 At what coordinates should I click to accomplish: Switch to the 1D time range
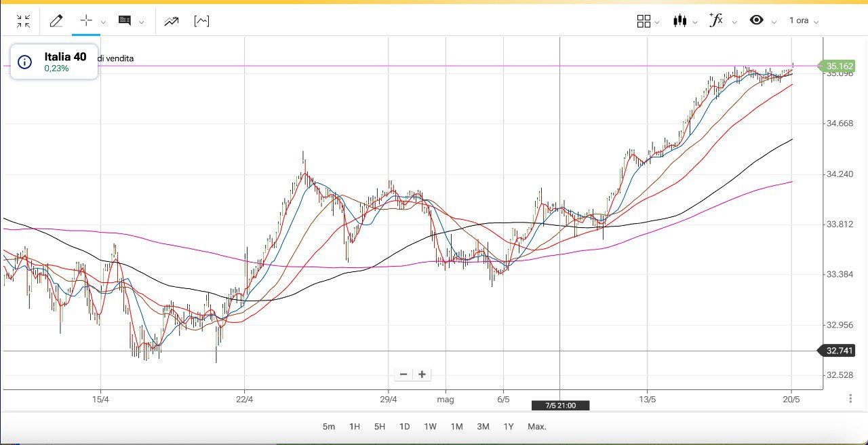[404, 427]
